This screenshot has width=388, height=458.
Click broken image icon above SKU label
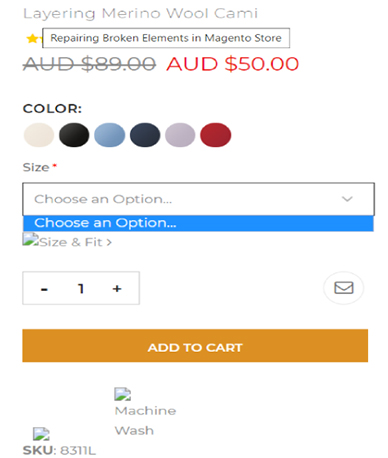point(41,434)
